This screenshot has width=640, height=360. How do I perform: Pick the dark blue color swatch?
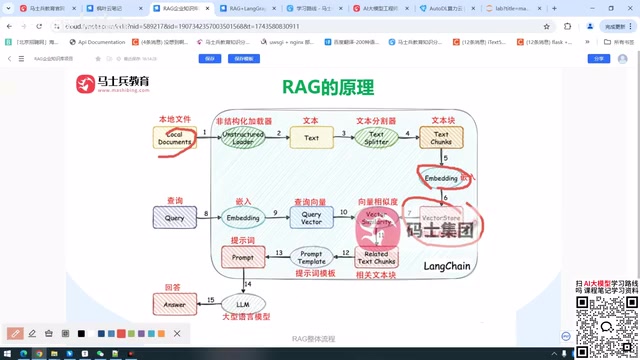[x=101, y=333]
